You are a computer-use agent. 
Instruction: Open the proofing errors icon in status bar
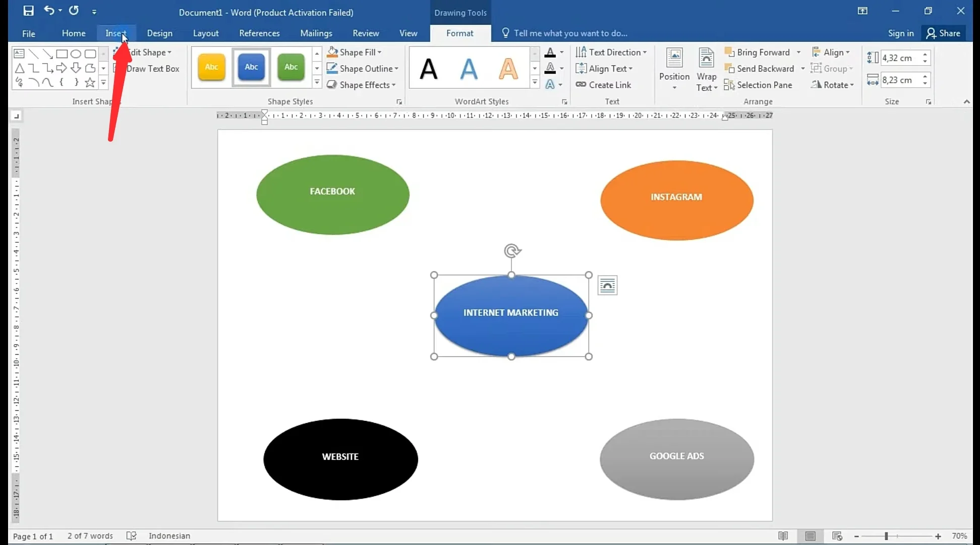tap(131, 536)
